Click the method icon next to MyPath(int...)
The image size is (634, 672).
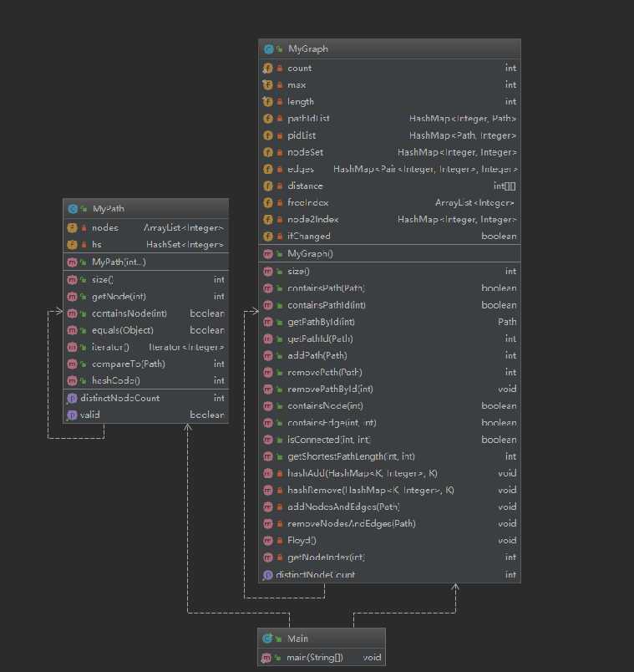pyautogui.click(x=72, y=262)
